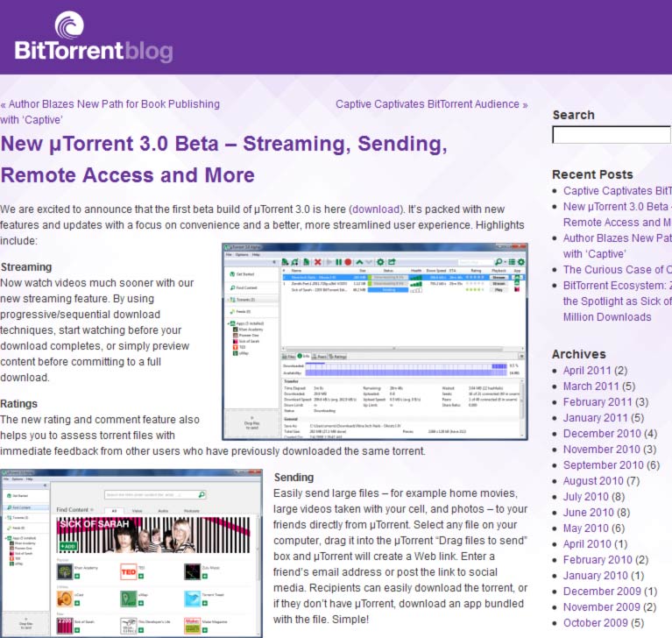The image size is (672, 638).
Task: Click into the Search text field
Action: 612,135
